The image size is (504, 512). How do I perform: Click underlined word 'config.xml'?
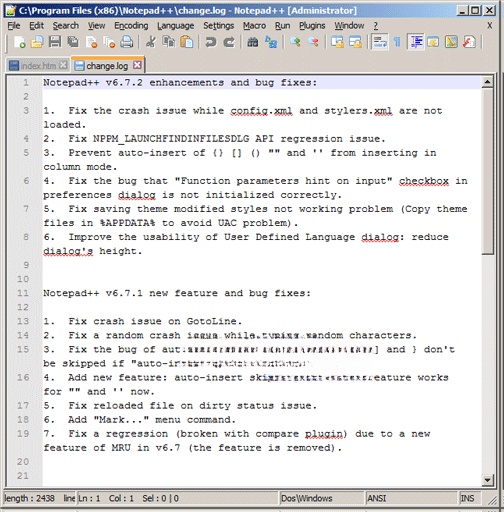tap(261, 111)
